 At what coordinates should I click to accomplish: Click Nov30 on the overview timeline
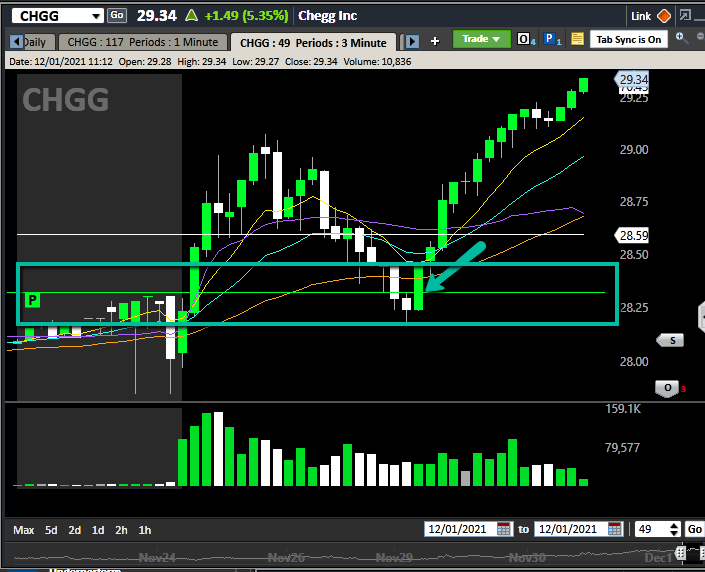527,558
